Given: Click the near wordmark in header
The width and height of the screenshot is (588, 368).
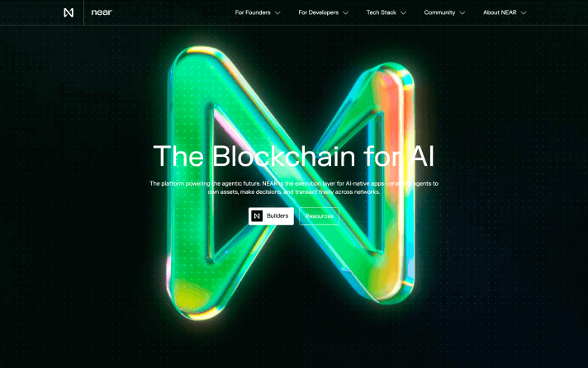Looking at the screenshot, I should tap(102, 12).
